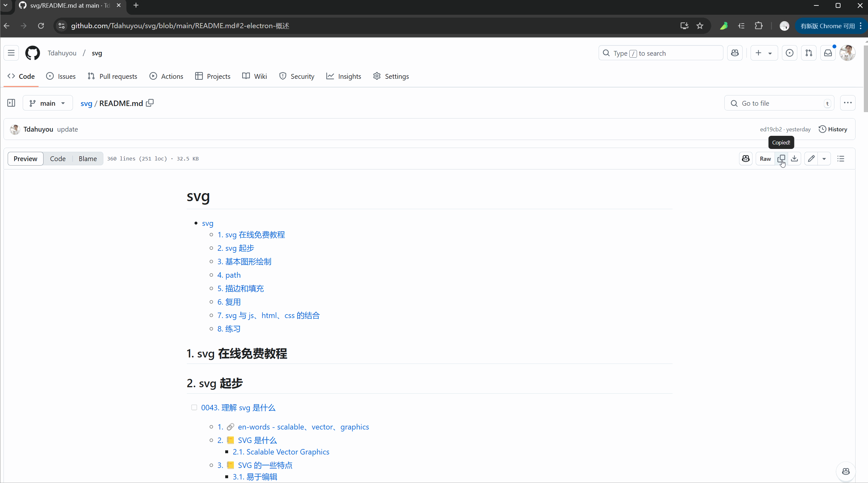
Task: Focus the Go to file input
Action: coord(779,103)
